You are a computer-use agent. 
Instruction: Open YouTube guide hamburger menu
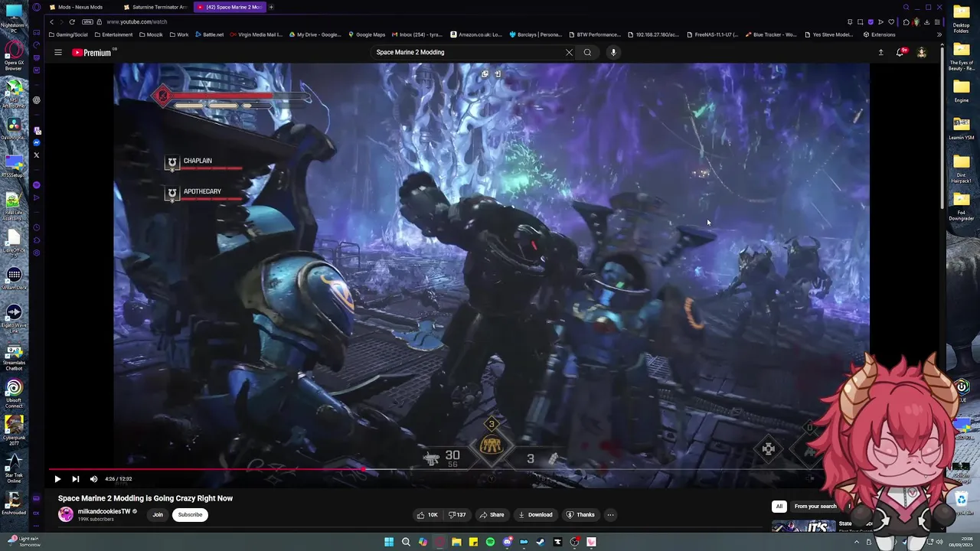(x=57, y=52)
